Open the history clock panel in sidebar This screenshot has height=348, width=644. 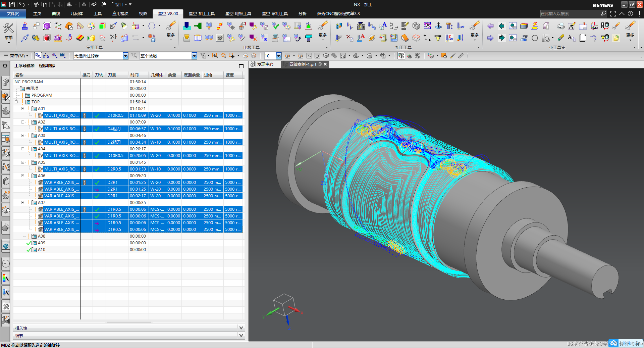(x=6, y=263)
